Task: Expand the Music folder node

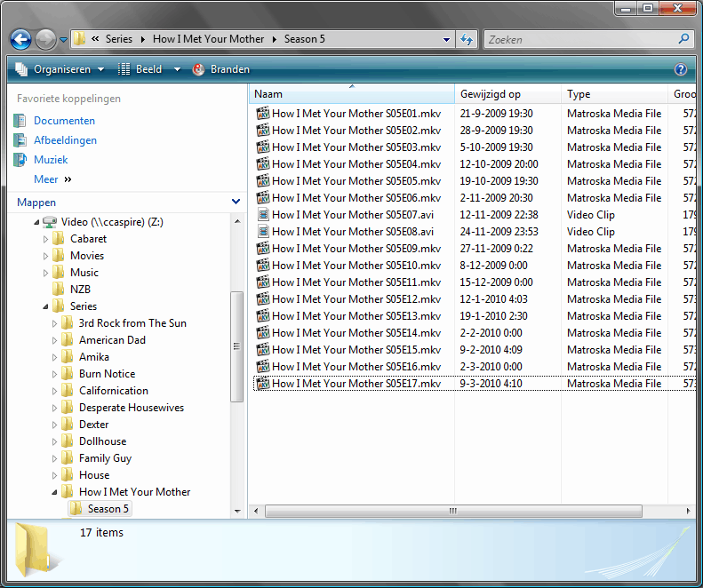Action: (45, 273)
